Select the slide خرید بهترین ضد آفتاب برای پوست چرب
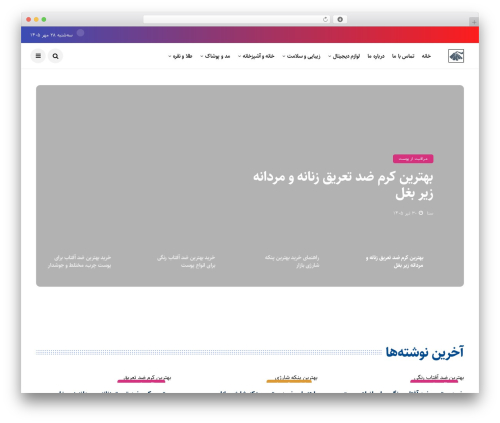 click(79, 261)
